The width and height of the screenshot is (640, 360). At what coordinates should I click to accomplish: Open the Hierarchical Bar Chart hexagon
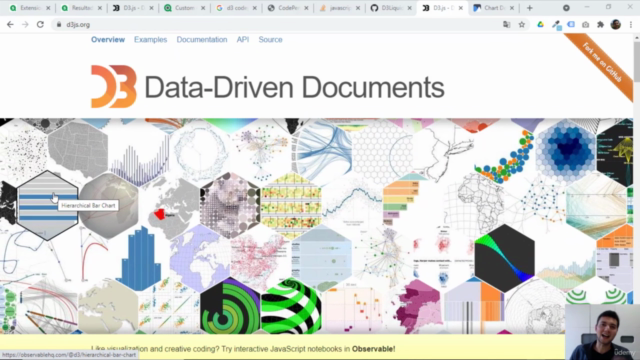tap(47, 205)
